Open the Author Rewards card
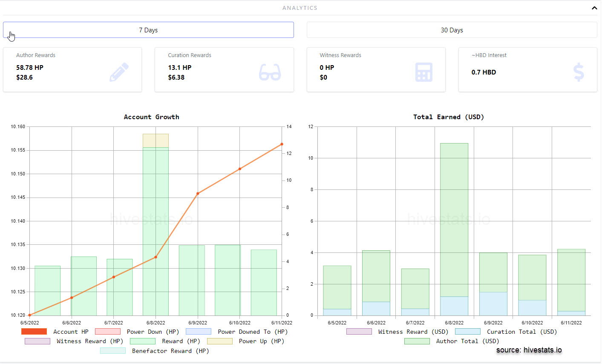Screen dimensions: 602x364 click(72, 69)
